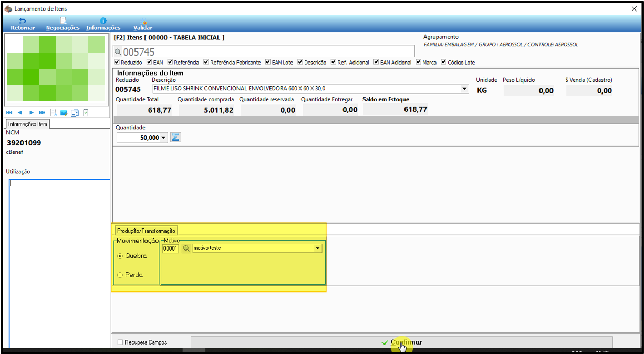
Task: Click the Agrupamento família/grupo text
Action: click(x=501, y=45)
